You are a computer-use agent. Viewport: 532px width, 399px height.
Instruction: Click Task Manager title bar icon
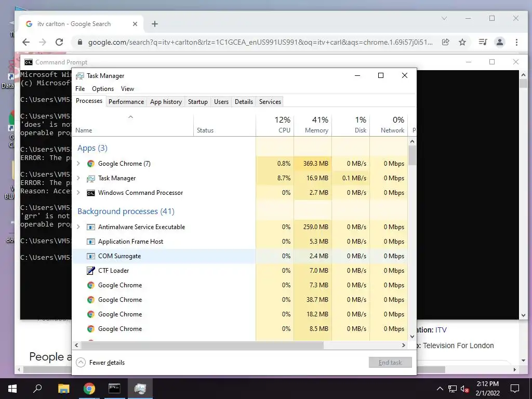(x=79, y=76)
